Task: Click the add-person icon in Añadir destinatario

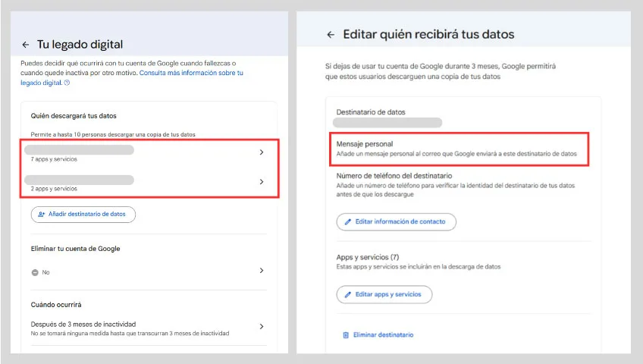Action: point(42,214)
